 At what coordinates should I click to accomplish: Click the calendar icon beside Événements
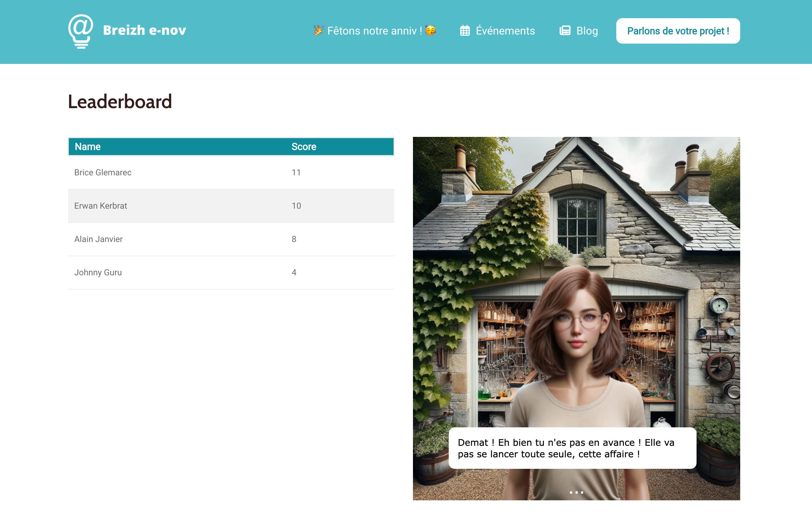click(465, 31)
